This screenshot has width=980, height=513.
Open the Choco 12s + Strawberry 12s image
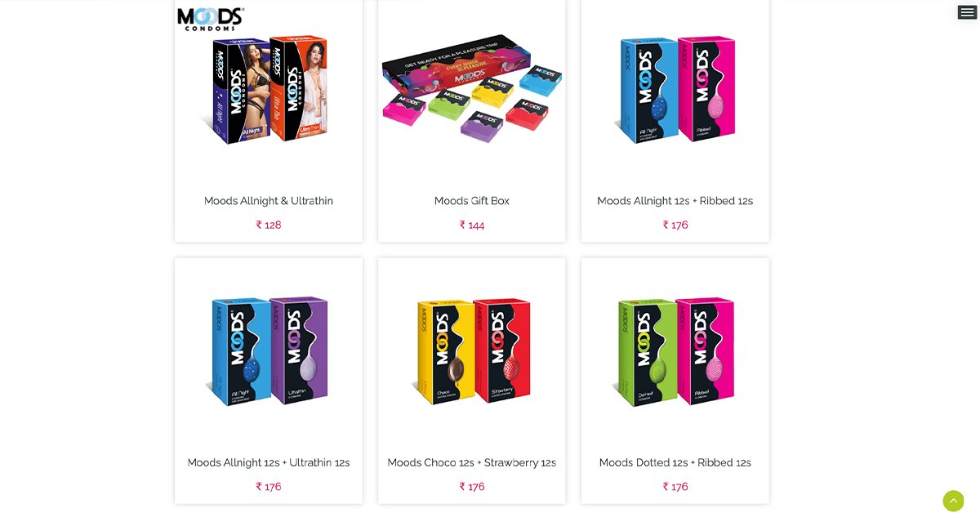(x=472, y=351)
